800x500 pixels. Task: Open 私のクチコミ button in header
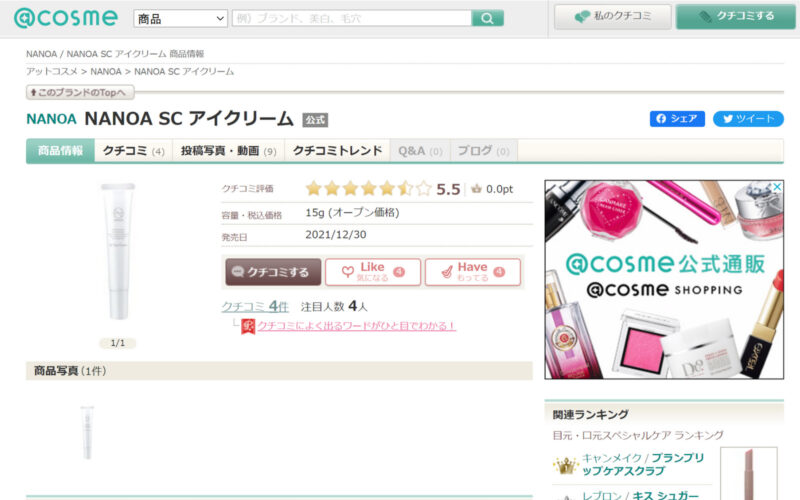pyautogui.click(x=613, y=16)
